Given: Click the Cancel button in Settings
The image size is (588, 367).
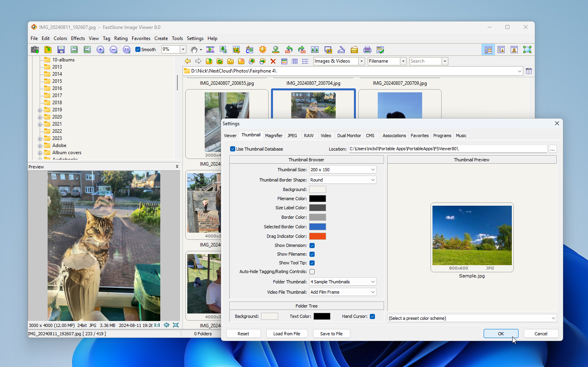Looking at the screenshot, I should [x=541, y=334].
